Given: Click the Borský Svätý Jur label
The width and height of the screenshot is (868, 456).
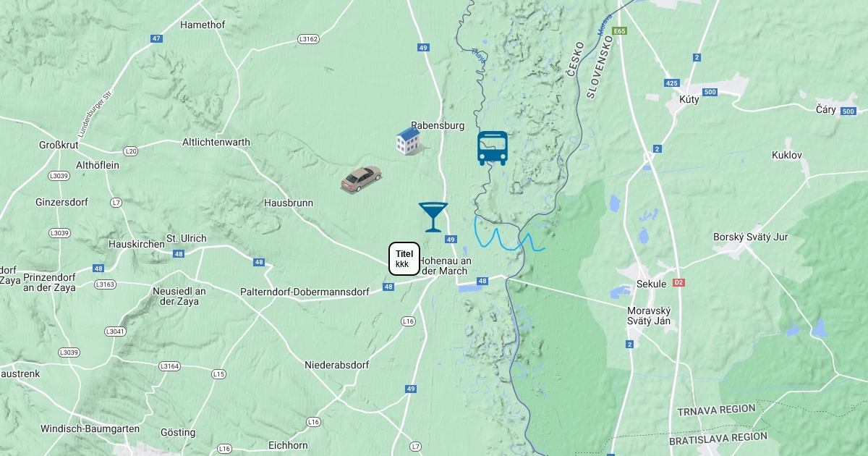Looking at the screenshot, I should click(x=751, y=237).
